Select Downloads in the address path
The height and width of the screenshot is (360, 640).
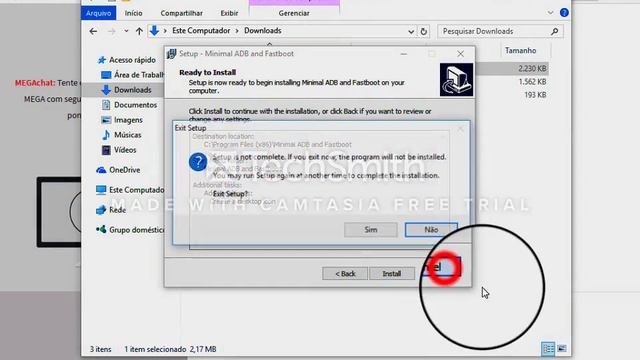pos(262,31)
